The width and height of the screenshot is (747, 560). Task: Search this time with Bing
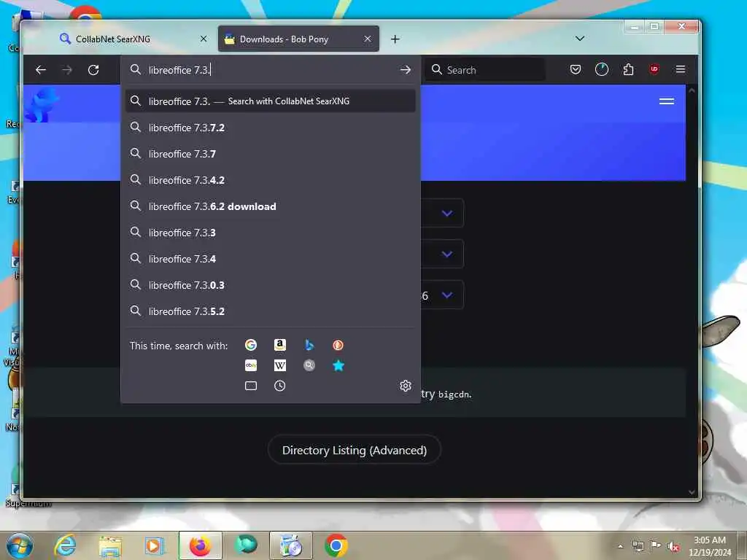pos(309,345)
